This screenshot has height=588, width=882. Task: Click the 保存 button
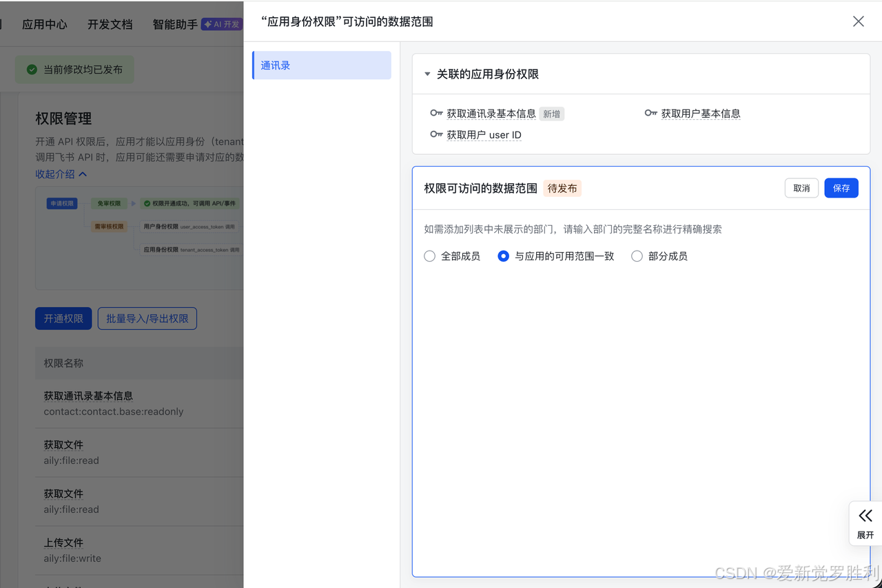[841, 188]
